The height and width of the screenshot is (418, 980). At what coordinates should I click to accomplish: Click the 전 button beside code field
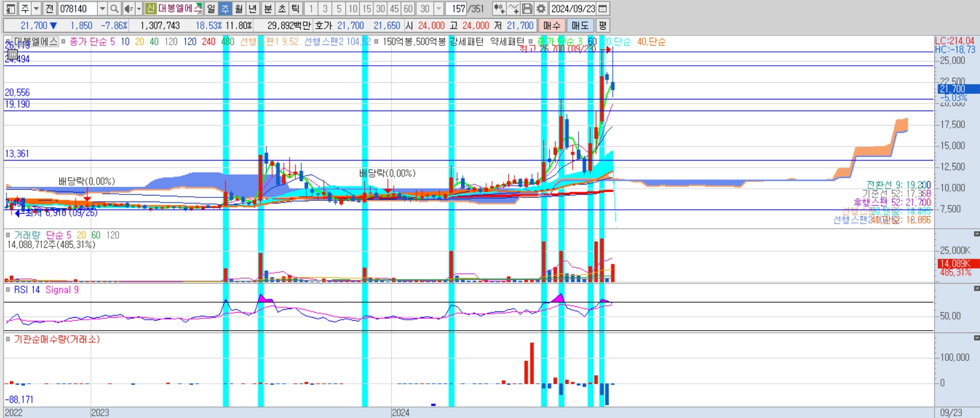49,9
